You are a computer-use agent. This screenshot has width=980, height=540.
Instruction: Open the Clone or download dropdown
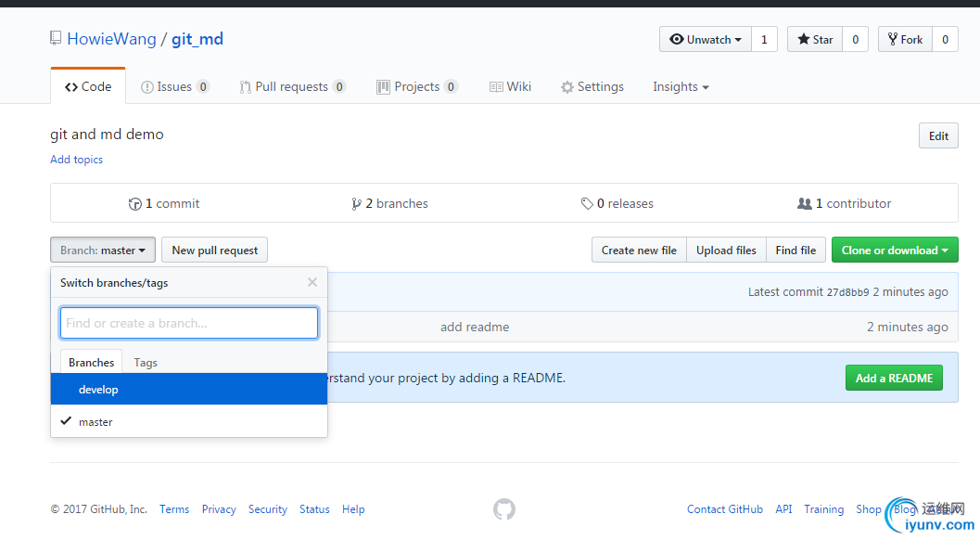click(895, 251)
